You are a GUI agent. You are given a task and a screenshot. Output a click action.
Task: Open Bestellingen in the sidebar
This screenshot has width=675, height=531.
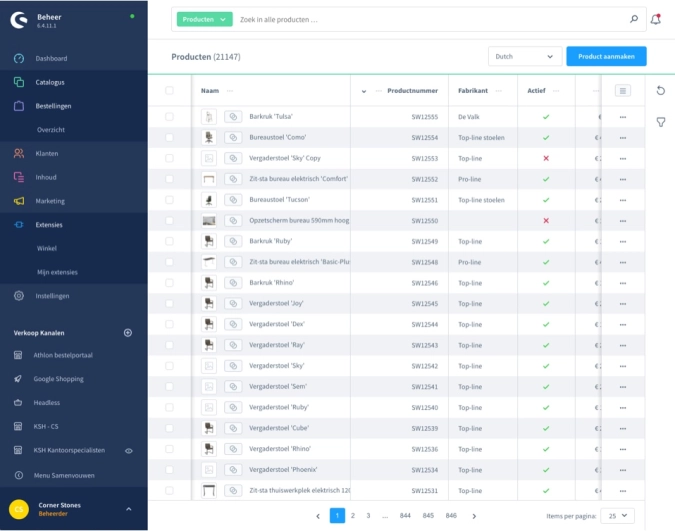point(53,106)
